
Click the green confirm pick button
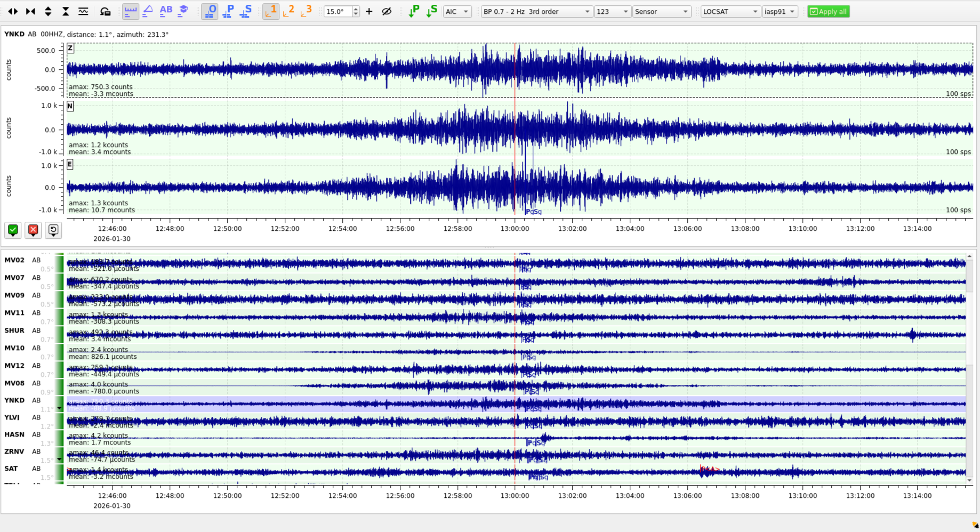[13, 230]
